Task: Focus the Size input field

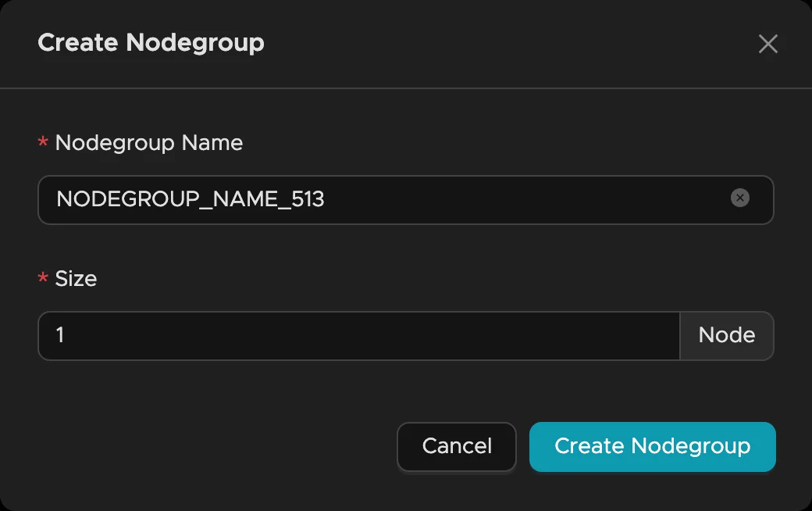Action: point(359,336)
